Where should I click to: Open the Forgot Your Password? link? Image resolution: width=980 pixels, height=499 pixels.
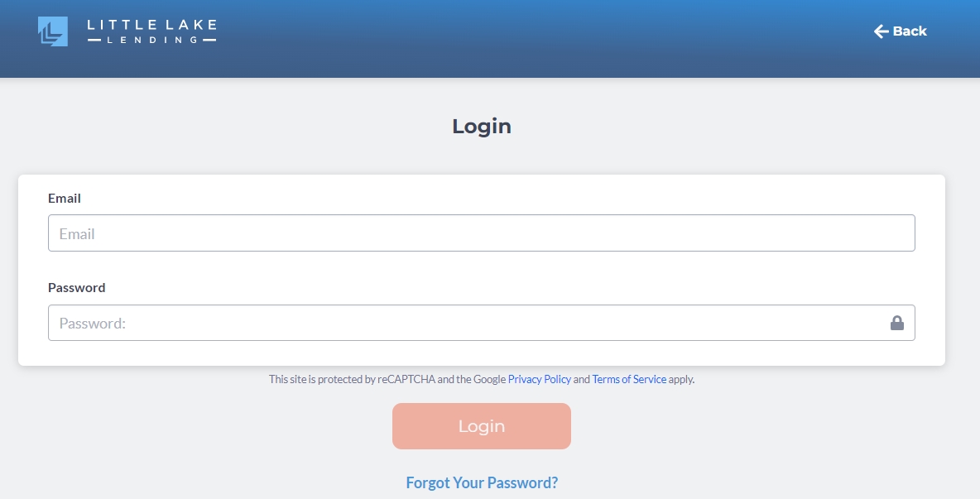(x=482, y=482)
